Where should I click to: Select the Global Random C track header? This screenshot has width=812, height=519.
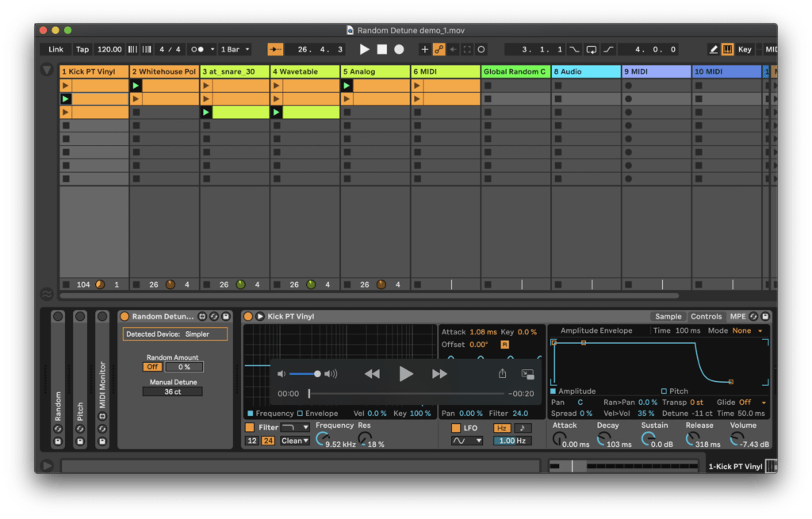[x=515, y=71]
